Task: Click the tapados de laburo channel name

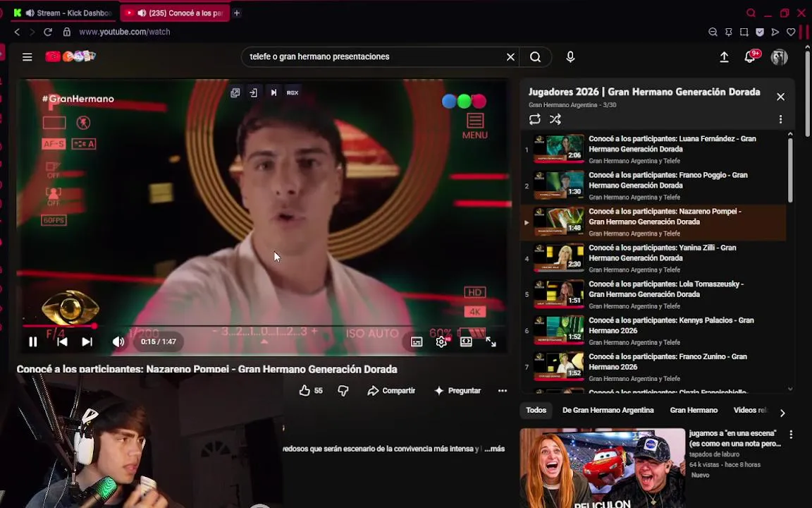Action: click(x=714, y=454)
